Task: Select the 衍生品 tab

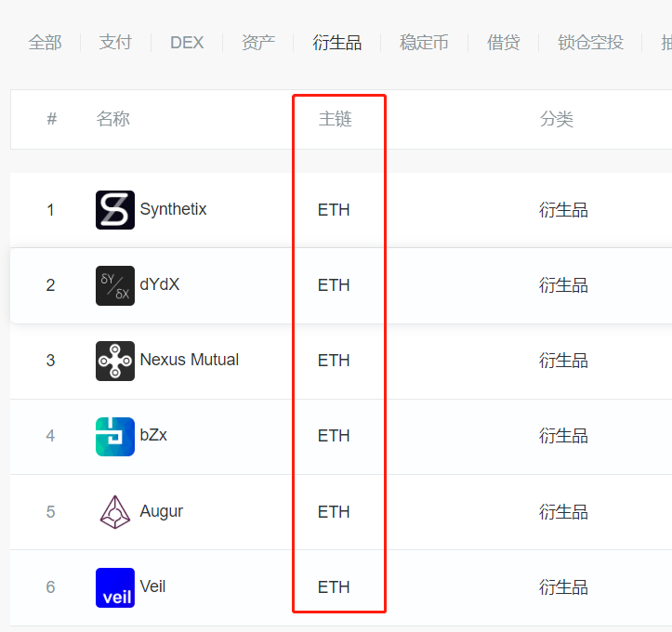Action: click(x=336, y=43)
